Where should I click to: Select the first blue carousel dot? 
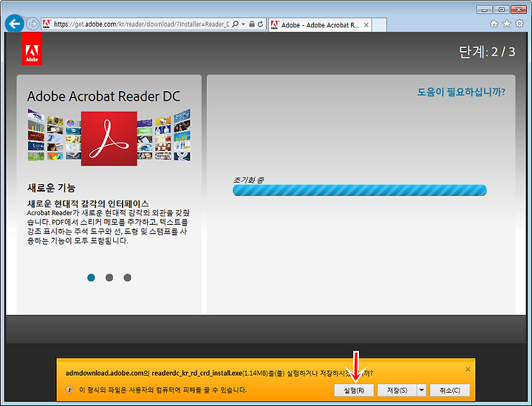[x=91, y=277]
